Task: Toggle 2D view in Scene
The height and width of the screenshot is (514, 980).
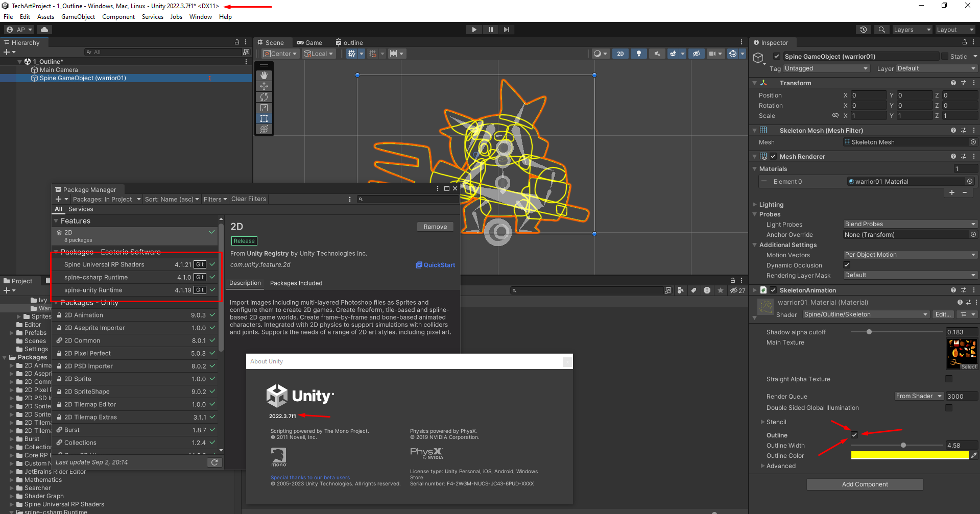Action: coord(620,54)
